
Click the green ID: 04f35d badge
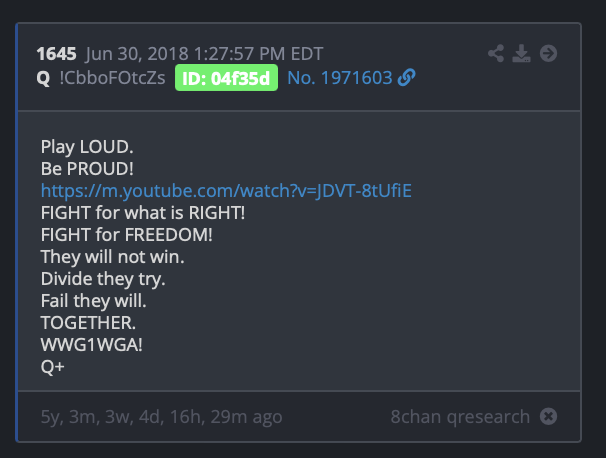(226, 78)
